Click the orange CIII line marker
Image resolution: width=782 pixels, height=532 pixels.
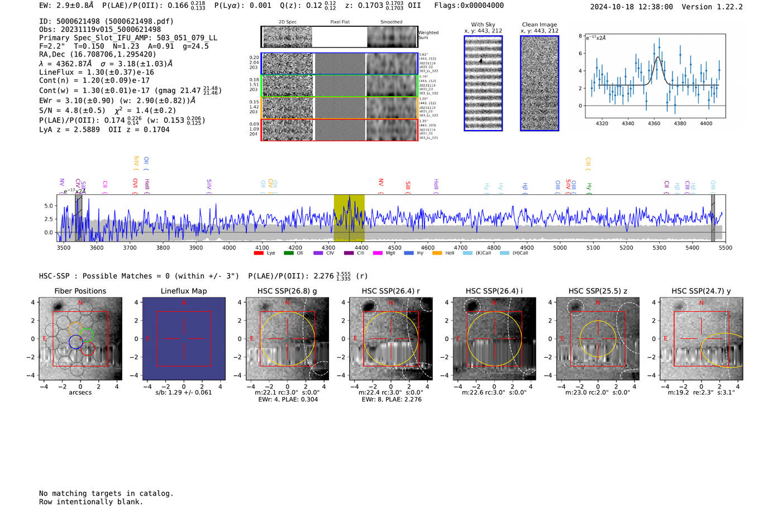click(588, 164)
